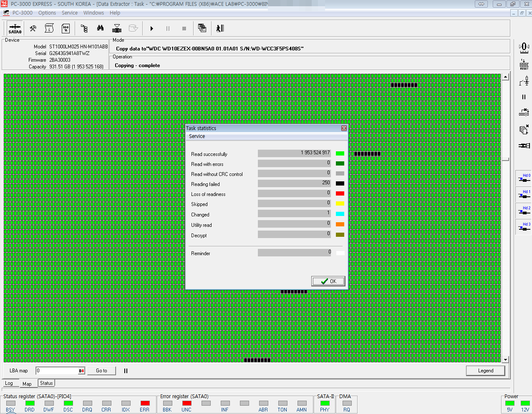Click the sector skip jump icon
Image resolution: width=532 pixels, height=414 pixels.
tap(524, 113)
